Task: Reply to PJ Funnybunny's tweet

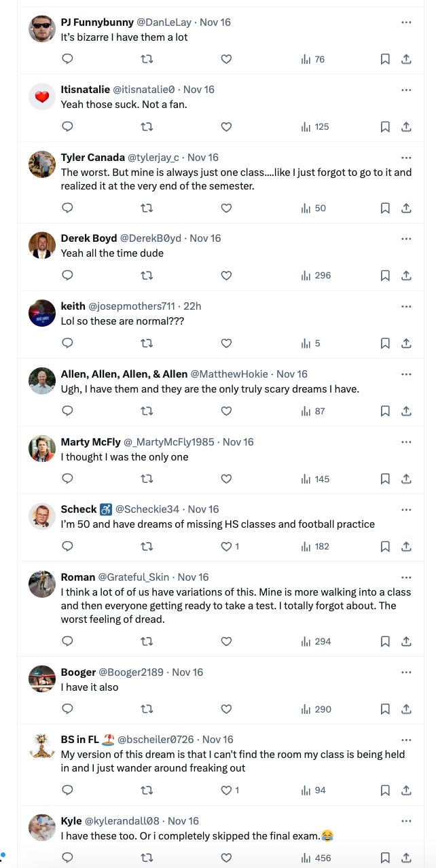Action: tap(67, 59)
